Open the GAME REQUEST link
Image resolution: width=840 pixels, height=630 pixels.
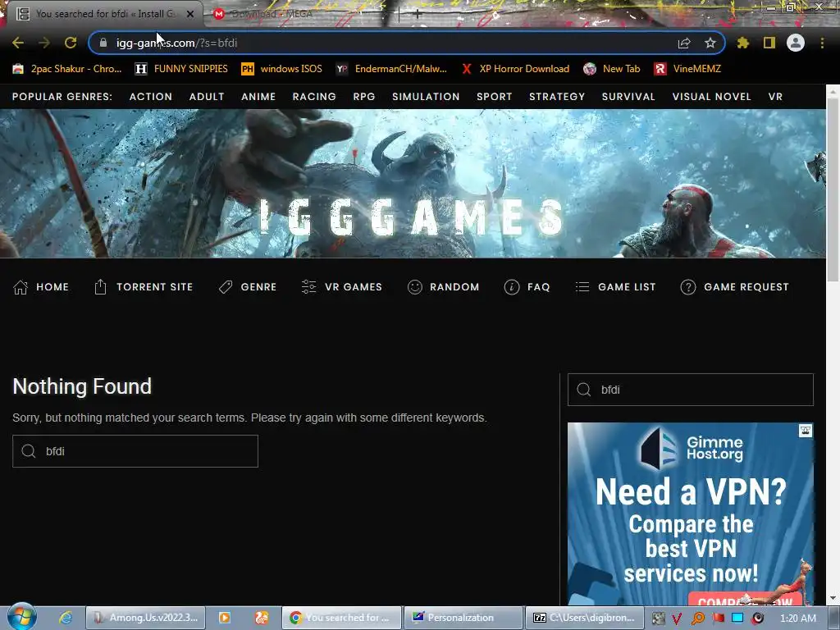tap(746, 287)
